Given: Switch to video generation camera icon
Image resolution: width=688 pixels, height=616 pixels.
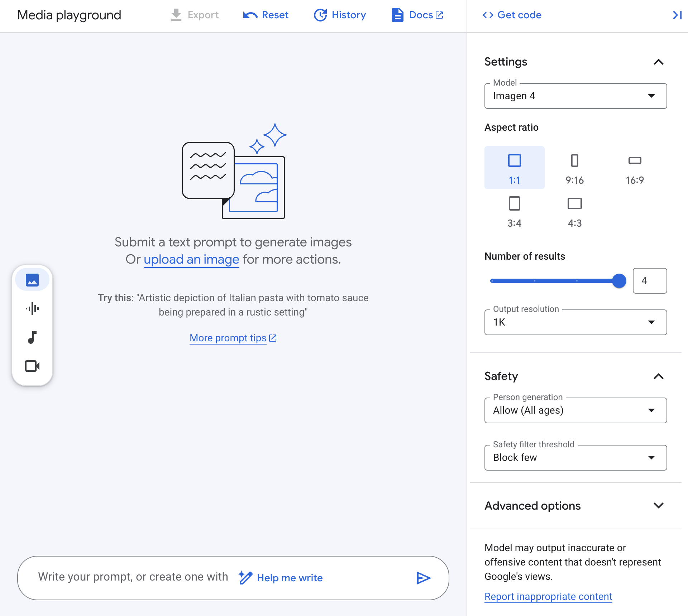Looking at the screenshot, I should 32,366.
